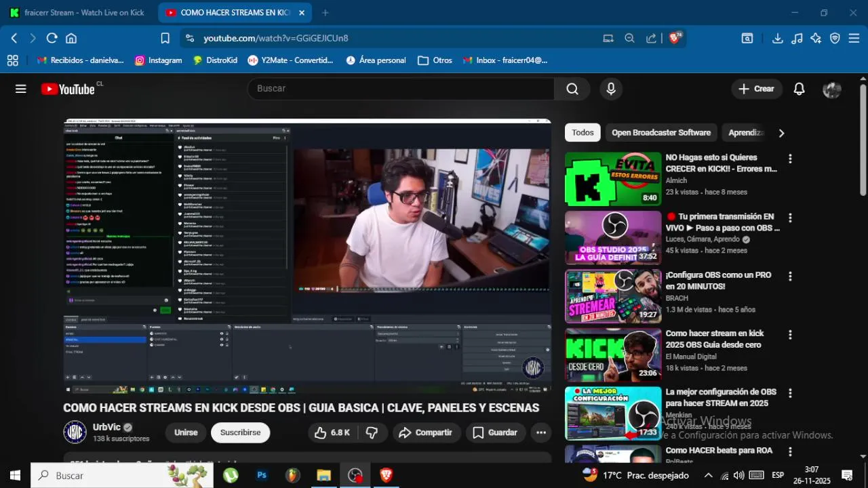The height and width of the screenshot is (488, 868).
Task: Open the Recibidos Gmail bookmark
Action: [x=80, y=60]
